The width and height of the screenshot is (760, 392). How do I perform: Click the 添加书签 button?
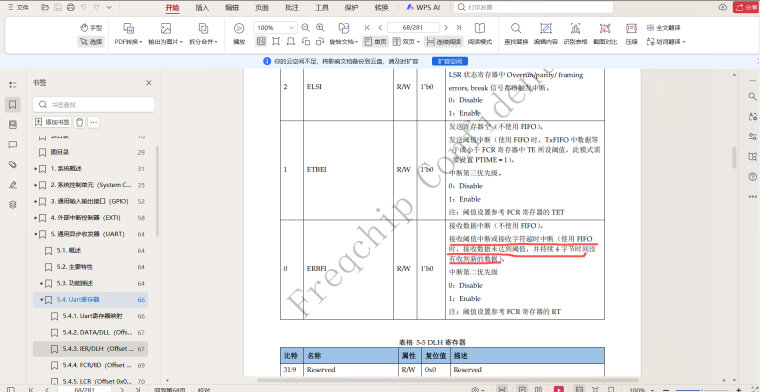[52, 122]
